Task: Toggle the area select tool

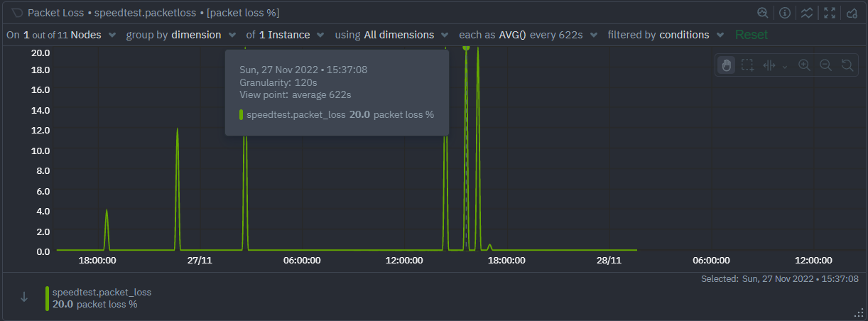Action: [x=747, y=65]
